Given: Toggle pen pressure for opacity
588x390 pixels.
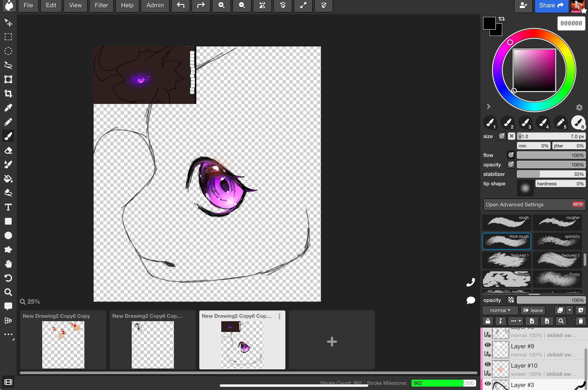Looking at the screenshot, I should point(511,164).
